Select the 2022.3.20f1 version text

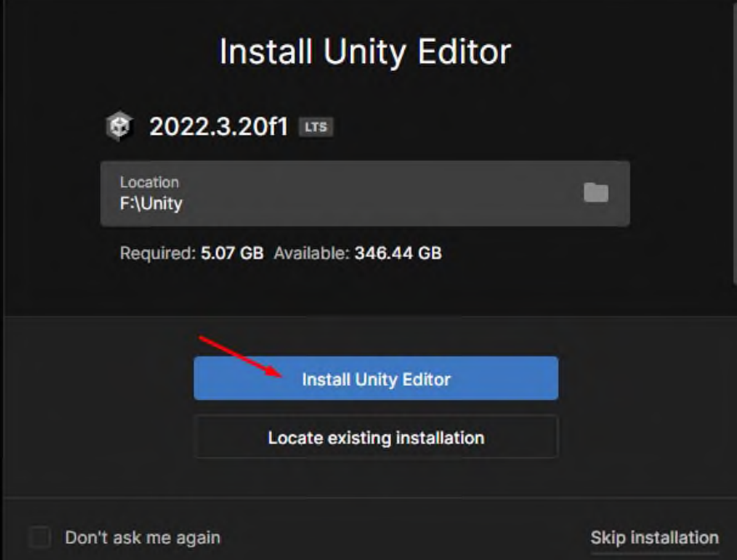(x=218, y=127)
